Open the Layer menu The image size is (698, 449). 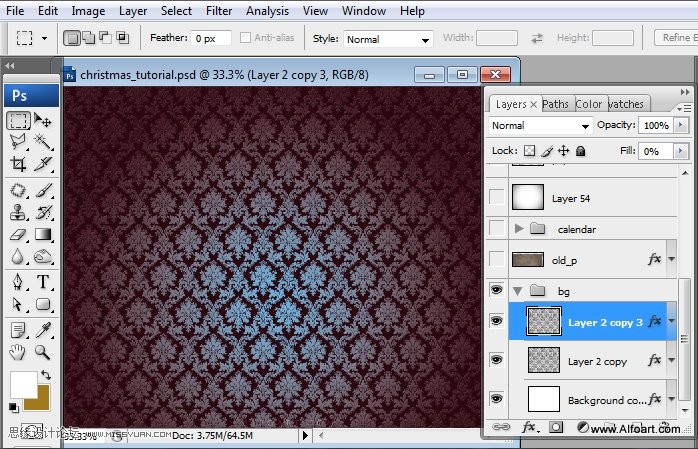(133, 11)
